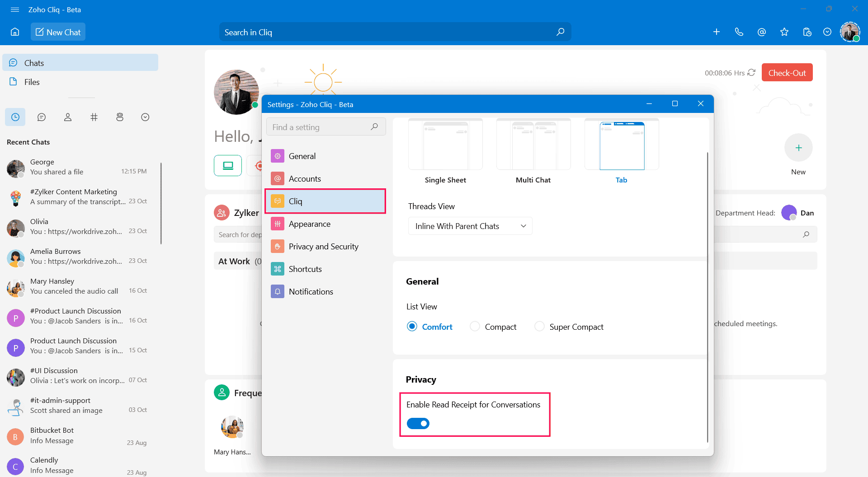Select Super Compact list view option

[539, 327]
